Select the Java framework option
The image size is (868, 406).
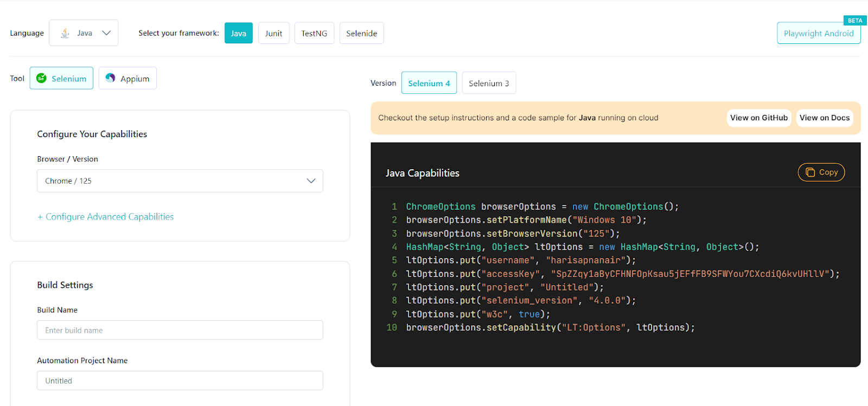[x=238, y=33]
